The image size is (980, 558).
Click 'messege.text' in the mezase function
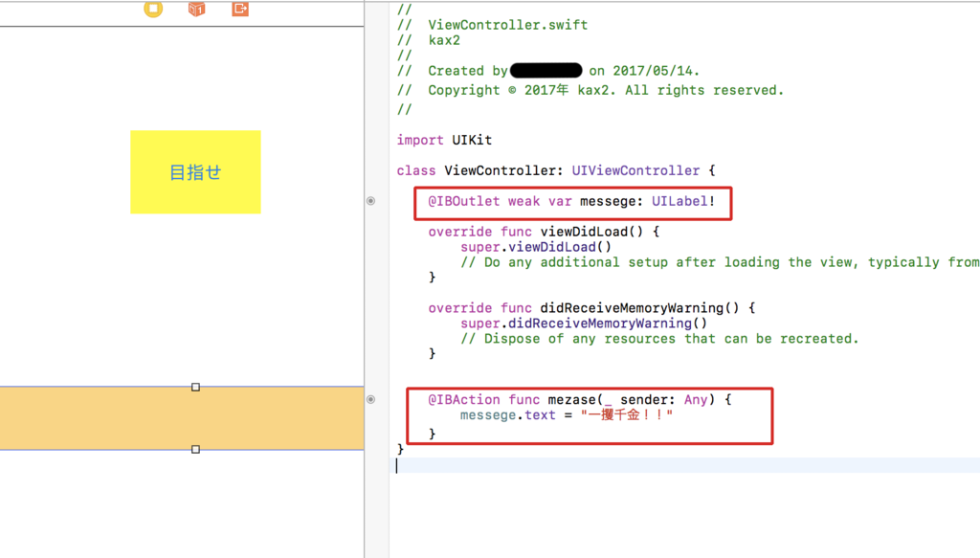(507, 414)
